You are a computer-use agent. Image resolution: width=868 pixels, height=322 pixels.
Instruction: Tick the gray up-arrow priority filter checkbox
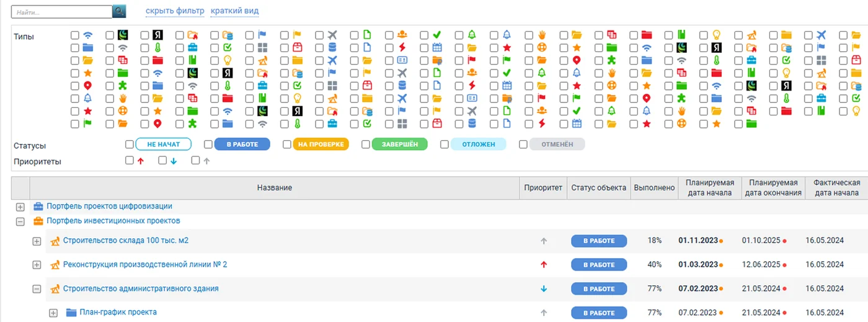pyautogui.click(x=195, y=160)
